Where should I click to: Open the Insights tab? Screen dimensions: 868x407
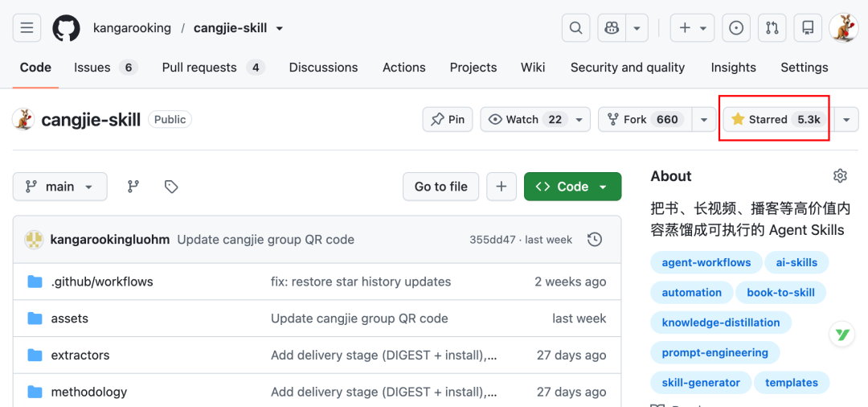(734, 68)
